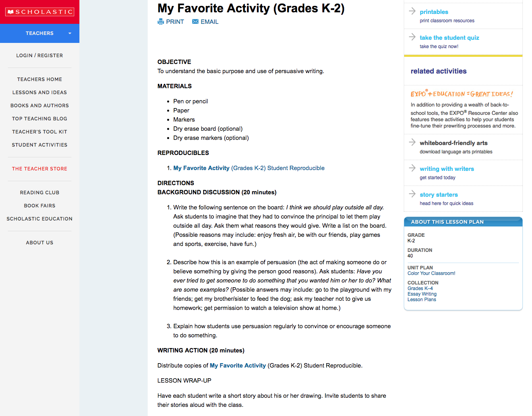The image size is (532, 416).
Task: Open the Color Your Classroom! unit plan
Action: pyautogui.click(x=431, y=273)
